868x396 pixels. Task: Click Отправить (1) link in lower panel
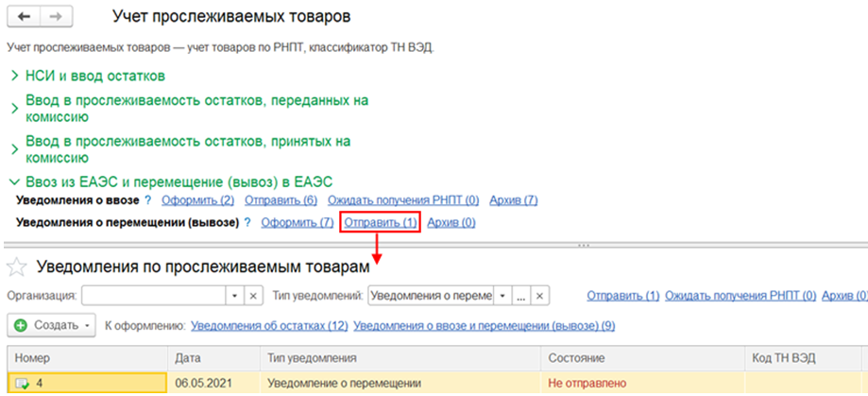tap(623, 296)
